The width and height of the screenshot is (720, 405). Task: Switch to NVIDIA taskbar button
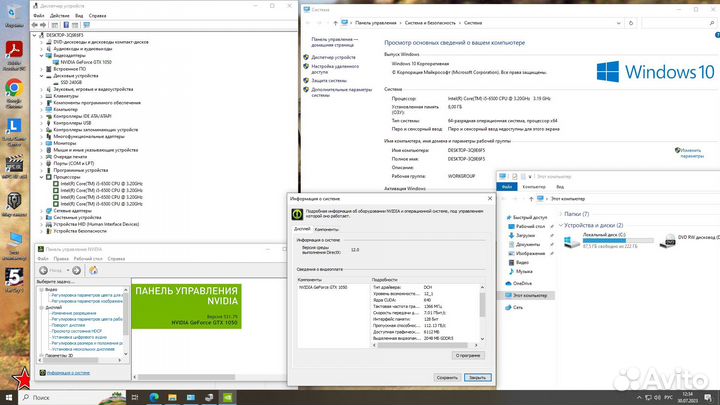tap(227, 397)
